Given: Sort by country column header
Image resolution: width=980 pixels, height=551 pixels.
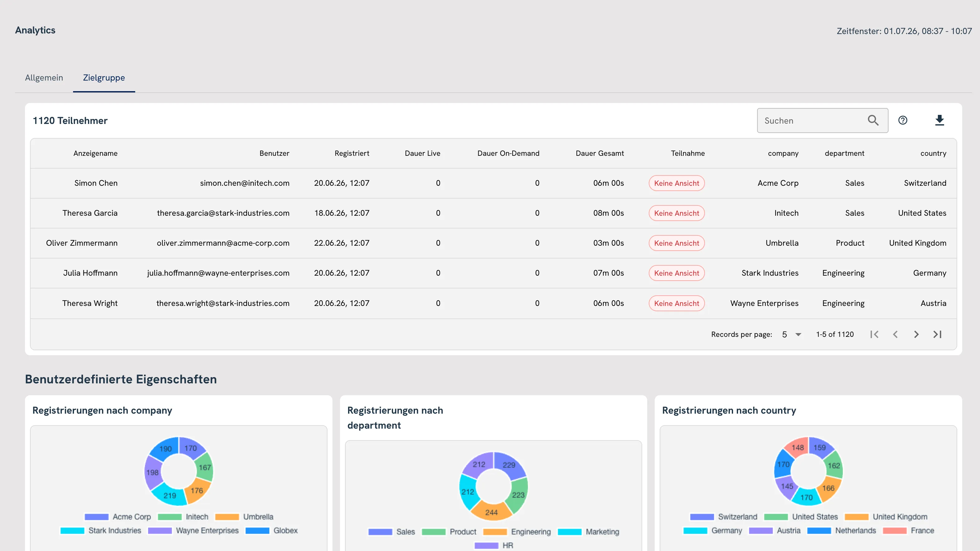Looking at the screenshot, I should click(933, 153).
